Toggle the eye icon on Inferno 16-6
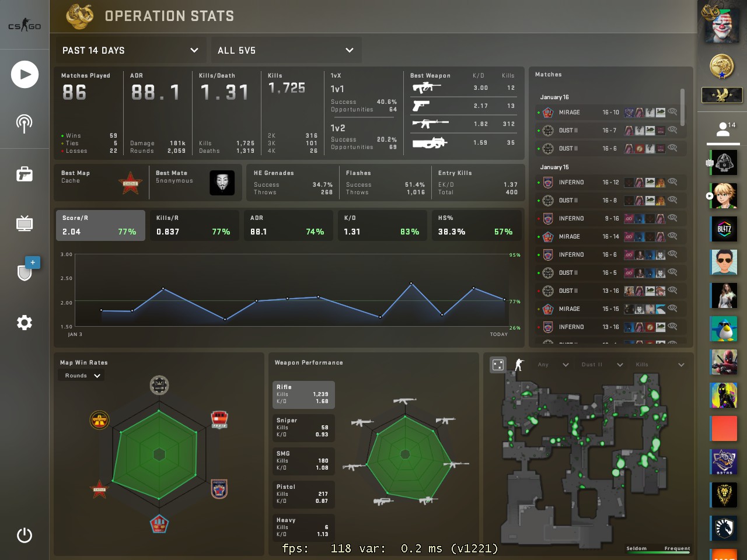The width and height of the screenshot is (747, 560). click(672, 254)
